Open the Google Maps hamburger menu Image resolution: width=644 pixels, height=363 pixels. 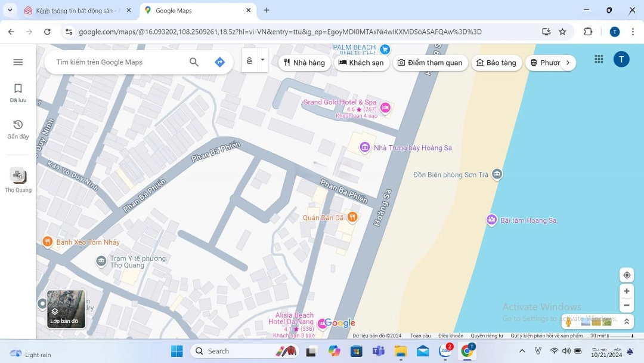click(18, 62)
